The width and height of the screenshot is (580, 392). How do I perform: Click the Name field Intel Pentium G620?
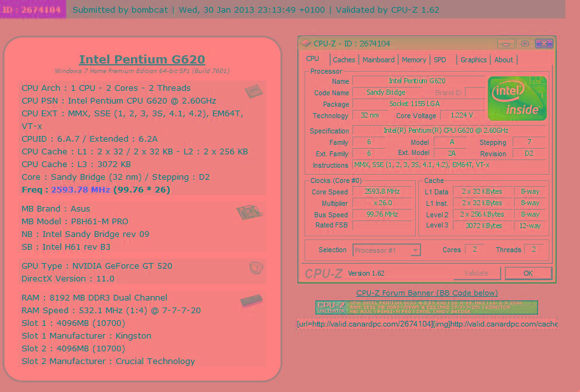[x=418, y=81]
